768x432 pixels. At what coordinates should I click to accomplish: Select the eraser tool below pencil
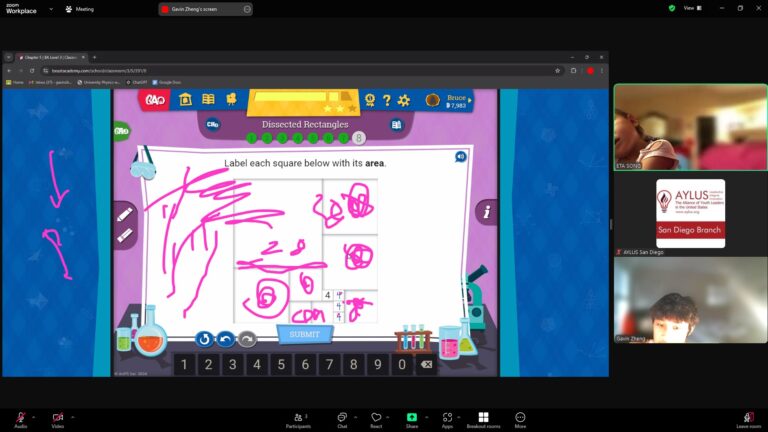[124, 236]
